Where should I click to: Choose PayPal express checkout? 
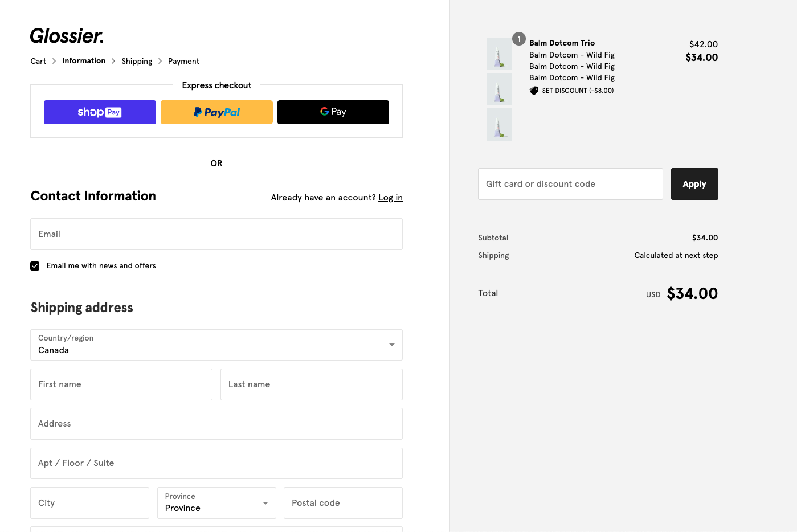click(x=216, y=112)
